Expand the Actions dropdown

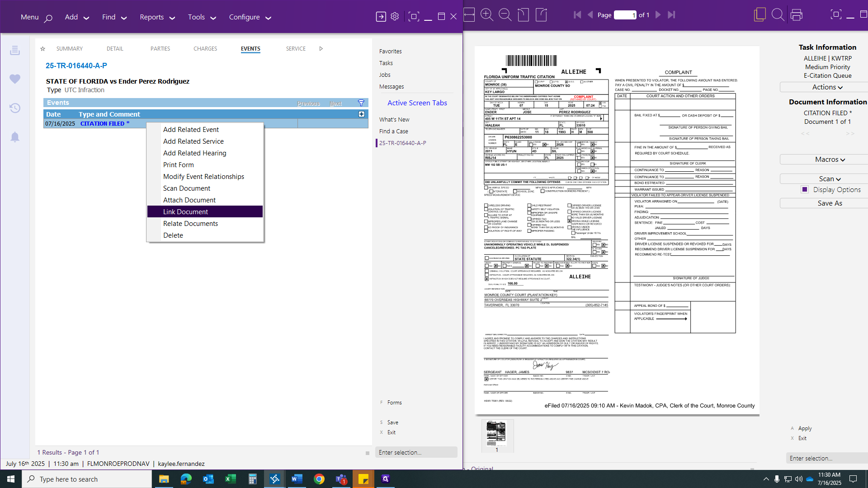[827, 87]
